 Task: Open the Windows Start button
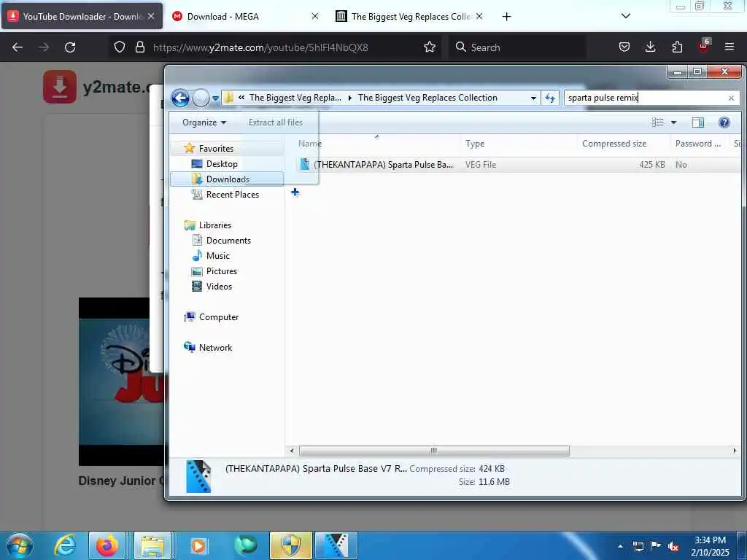click(x=20, y=545)
